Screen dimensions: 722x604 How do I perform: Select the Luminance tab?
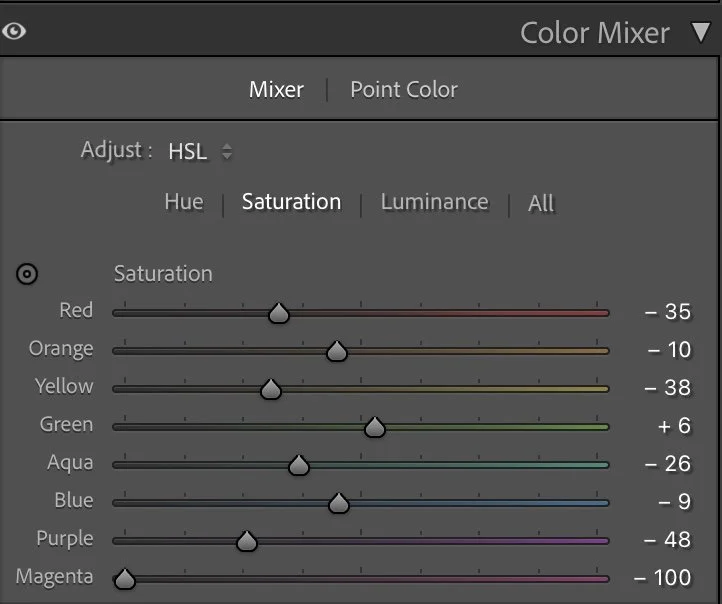(434, 202)
